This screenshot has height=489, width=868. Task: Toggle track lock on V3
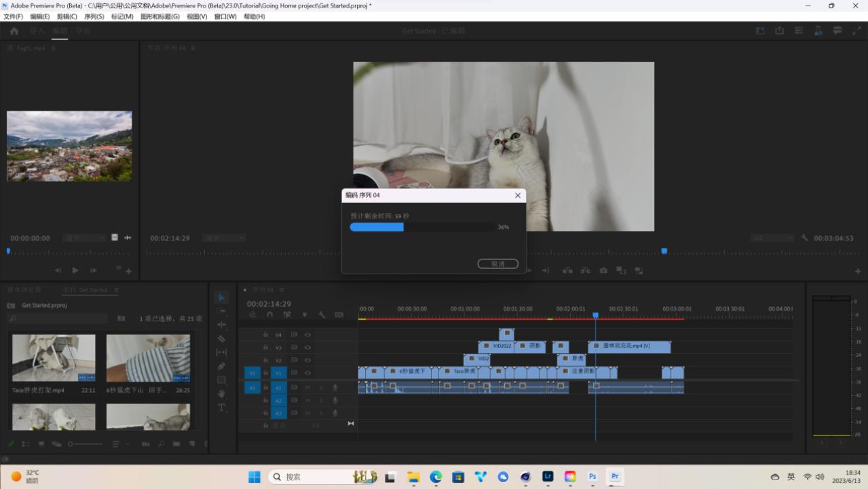coord(265,348)
